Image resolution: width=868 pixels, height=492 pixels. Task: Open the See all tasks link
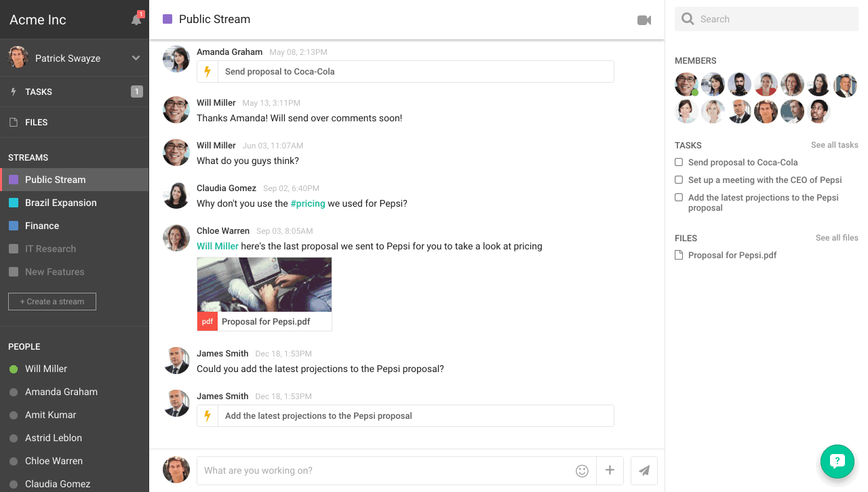pos(834,145)
